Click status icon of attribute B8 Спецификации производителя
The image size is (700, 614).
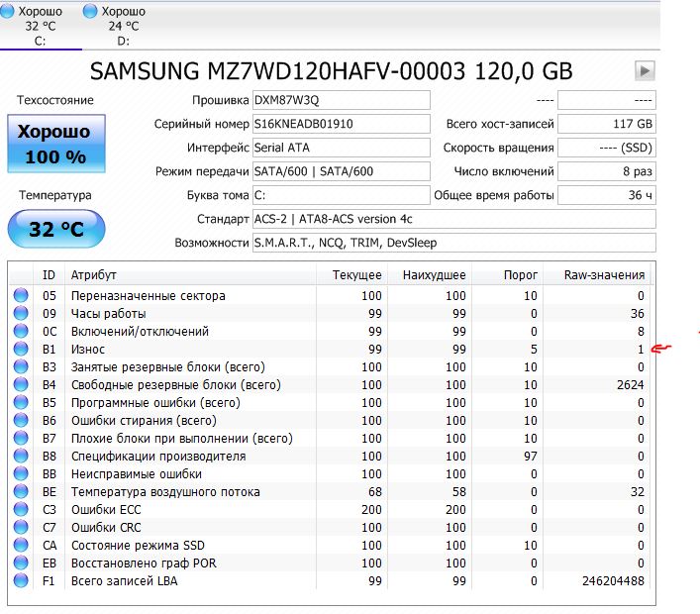click(x=21, y=456)
